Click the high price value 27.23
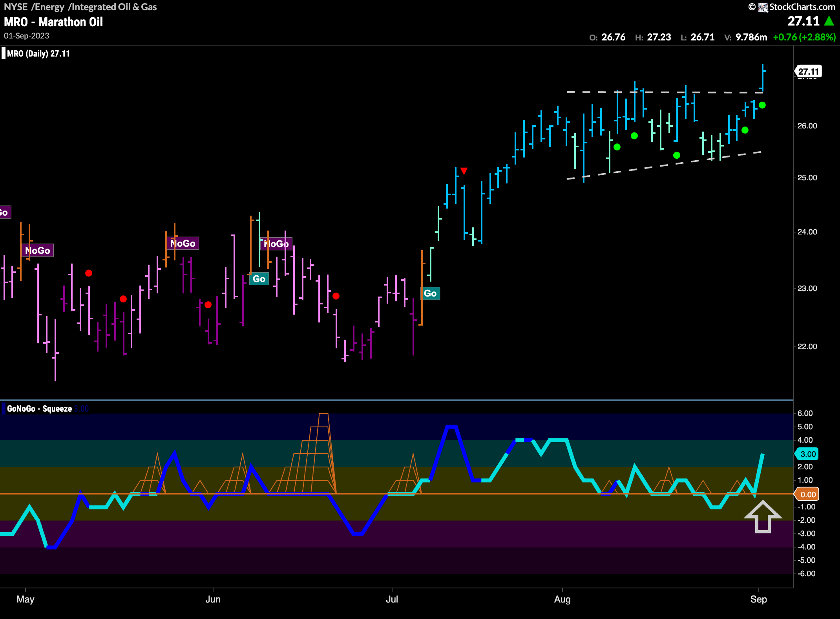 coord(659,37)
